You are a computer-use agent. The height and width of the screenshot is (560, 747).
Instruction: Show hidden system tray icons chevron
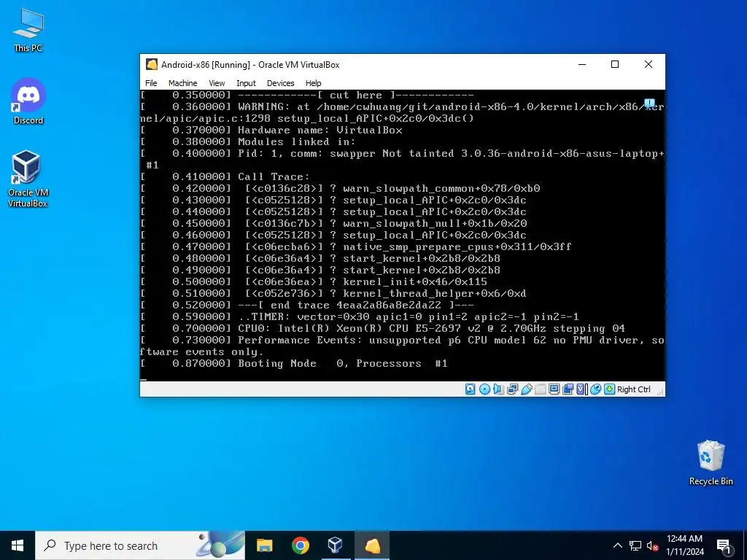617,545
